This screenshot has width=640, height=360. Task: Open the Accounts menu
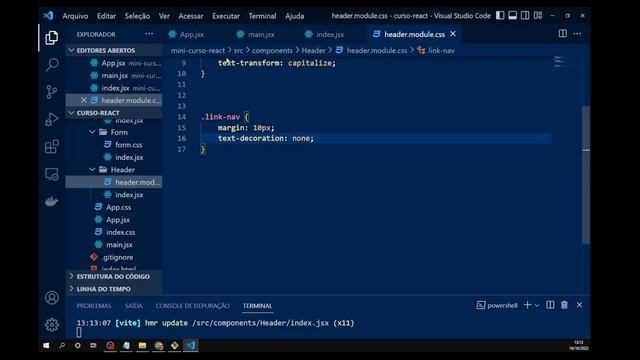[52, 298]
